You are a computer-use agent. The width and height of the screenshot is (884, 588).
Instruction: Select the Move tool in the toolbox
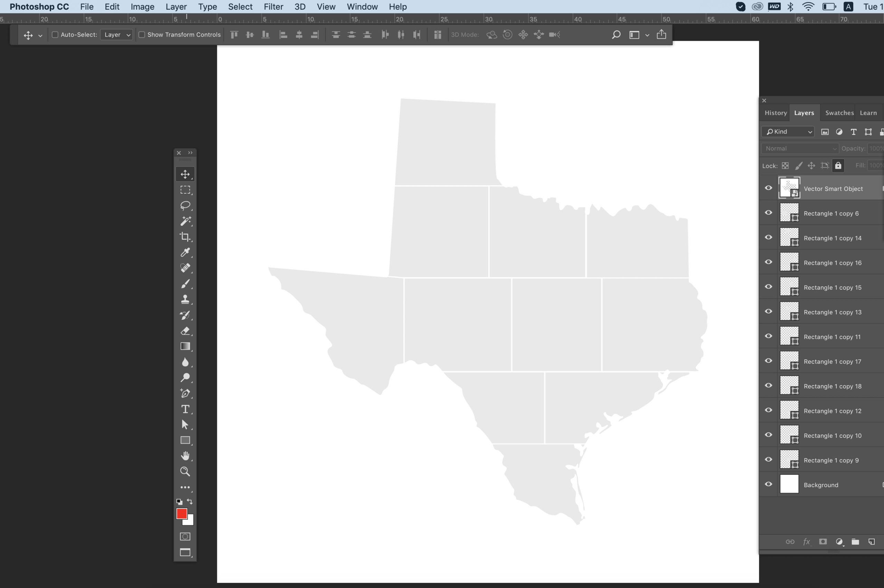185,174
